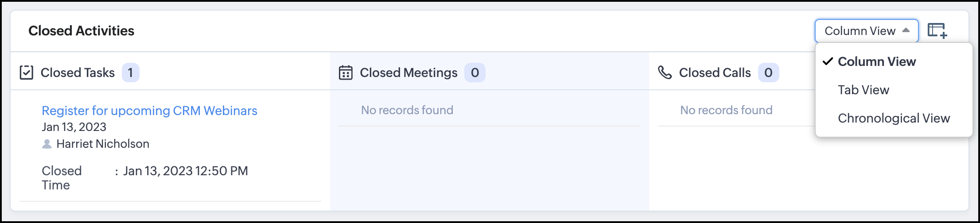
Task: Click the person icon beside Harriet Nicholson
Action: [x=47, y=144]
